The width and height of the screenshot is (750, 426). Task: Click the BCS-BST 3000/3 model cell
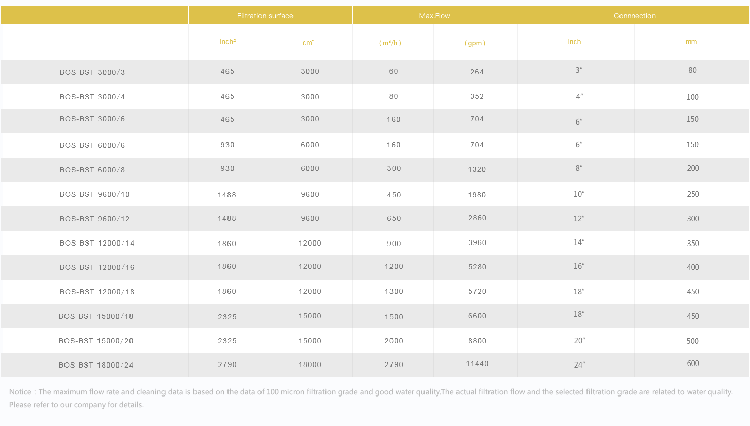(92, 72)
